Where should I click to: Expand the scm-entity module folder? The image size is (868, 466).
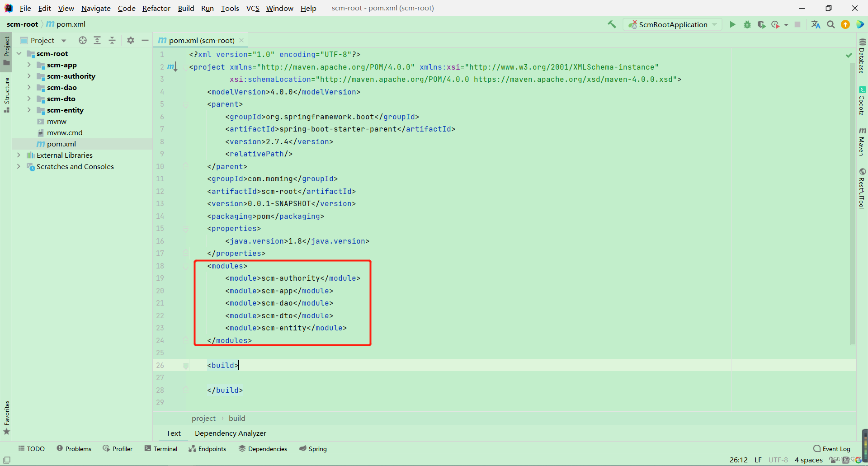click(x=29, y=110)
